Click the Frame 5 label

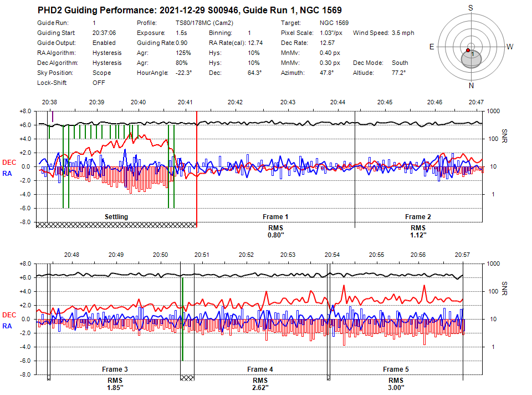pos(396,369)
